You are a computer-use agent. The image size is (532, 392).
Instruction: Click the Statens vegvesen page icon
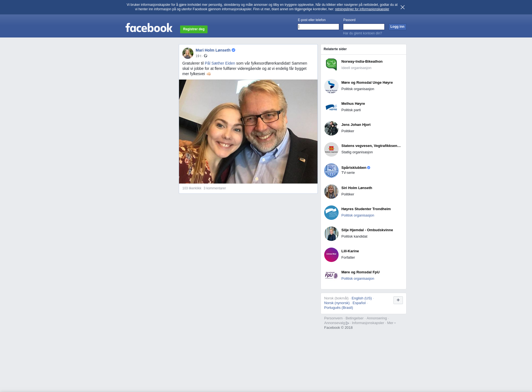point(331,149)
